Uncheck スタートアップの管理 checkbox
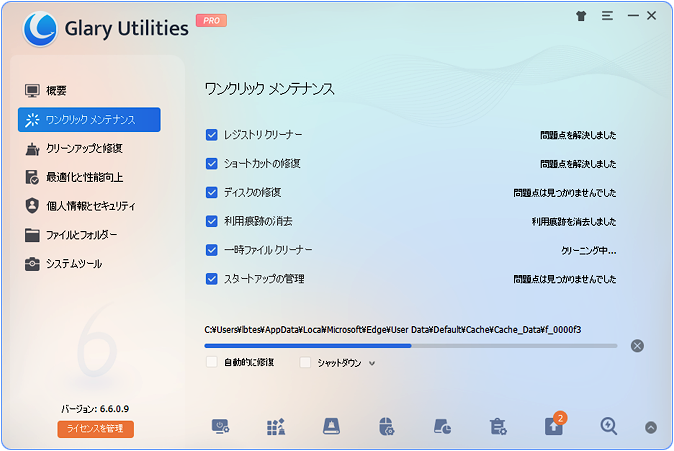674x451 pixels. (x=211, y=279)
